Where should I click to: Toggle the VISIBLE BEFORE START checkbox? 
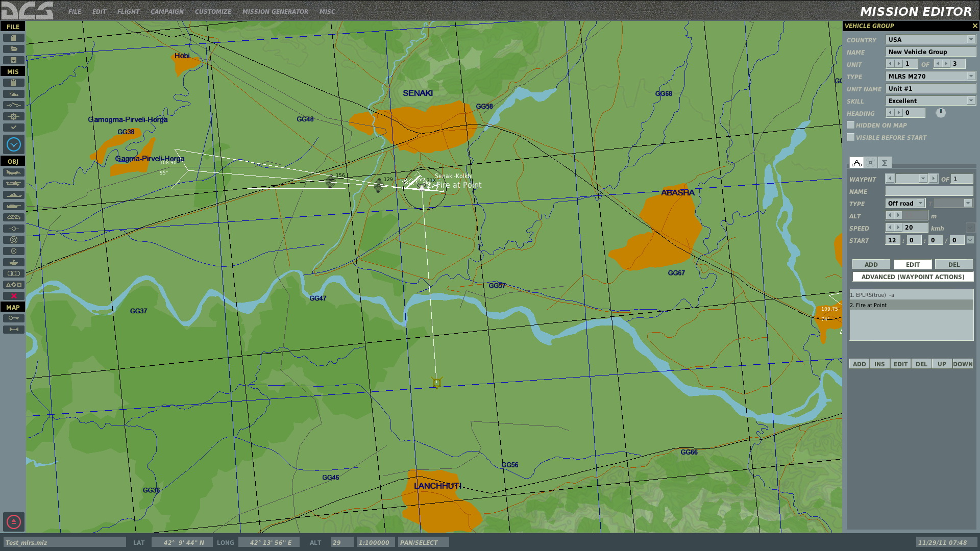850,137
